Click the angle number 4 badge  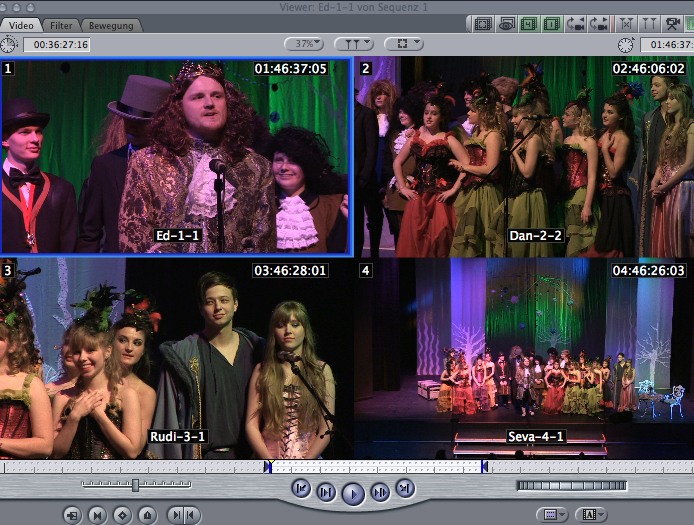366,270
